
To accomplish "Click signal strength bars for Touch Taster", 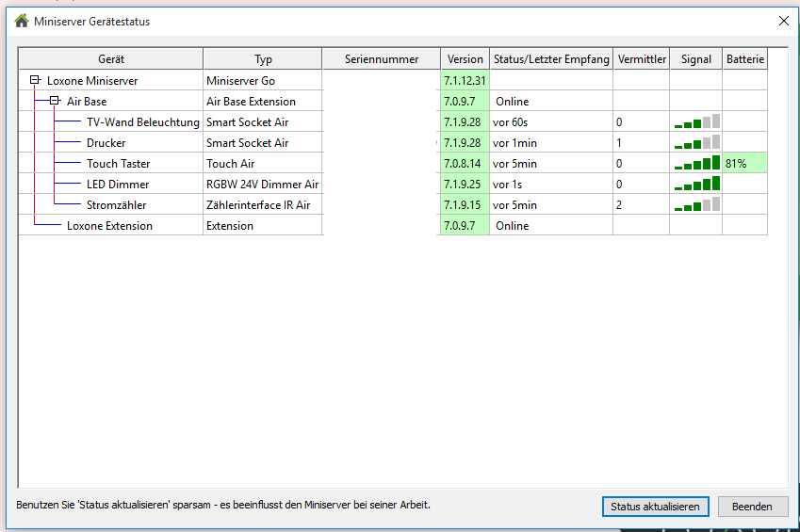I will pyautogui.click(x=696, y=163).
